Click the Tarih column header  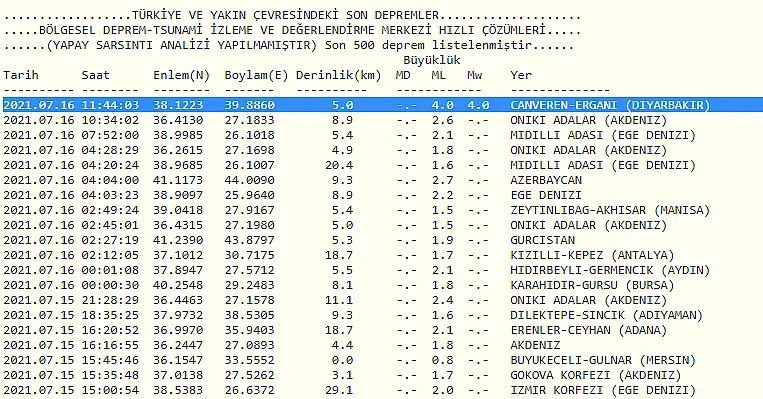[20, 75]
